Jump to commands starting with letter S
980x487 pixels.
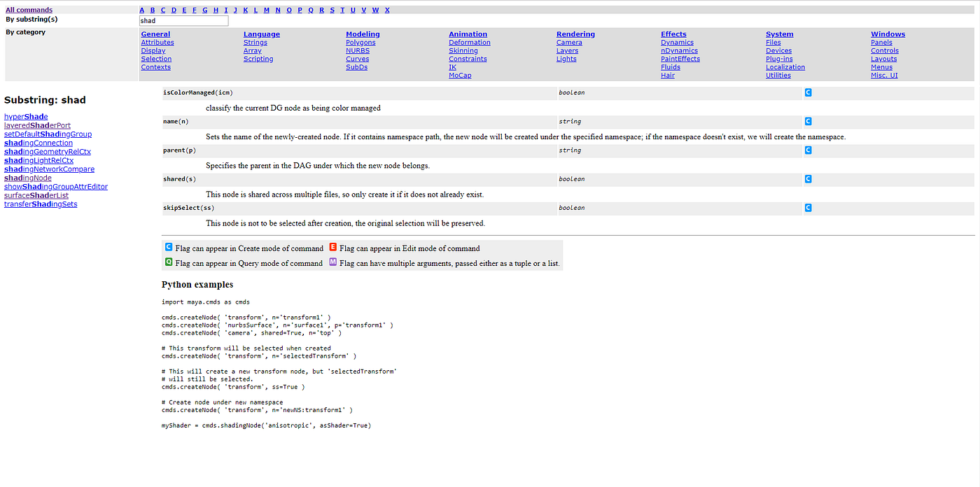[332, 10]
